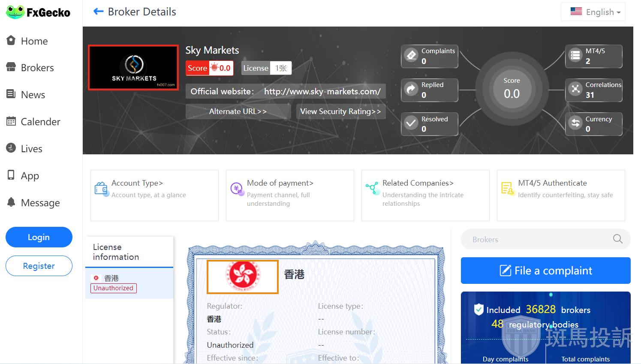Click the File a complaint button
Viewport: 641px width, 364px height.
(x=545, y=271)
